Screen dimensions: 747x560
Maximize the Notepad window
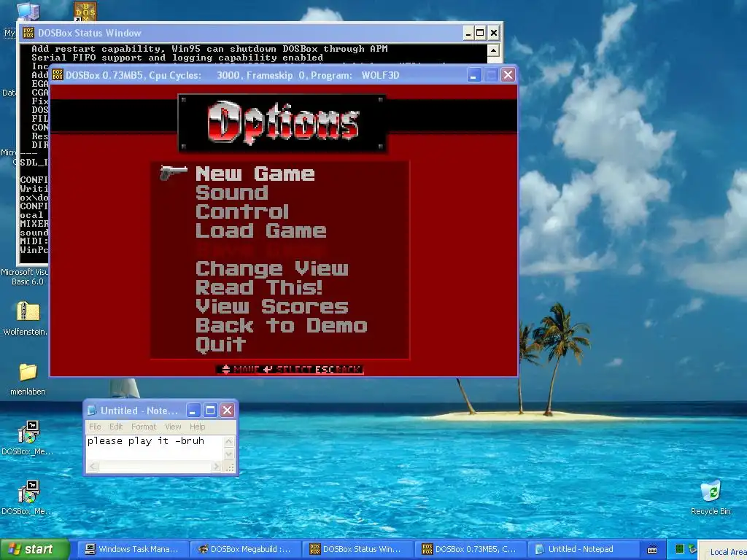pyautogui.click(x=210, y=411)
